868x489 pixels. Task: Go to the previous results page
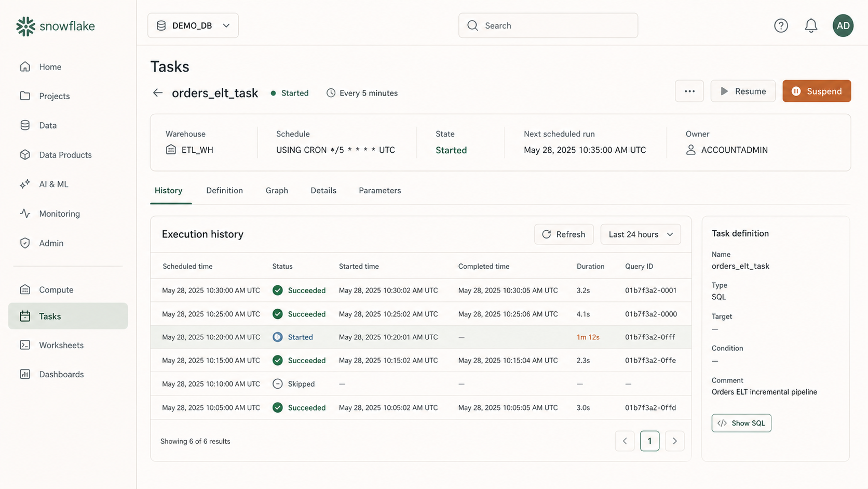click(625, 441)
